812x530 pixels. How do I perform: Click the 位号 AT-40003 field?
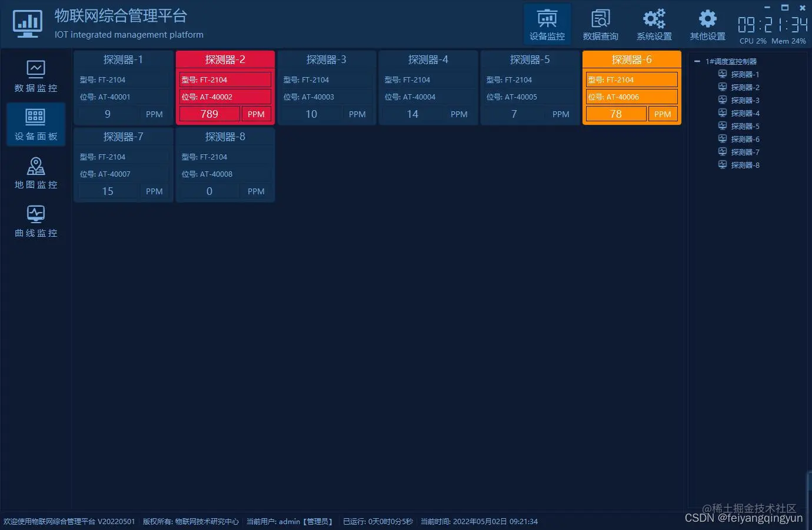[327, 97]
